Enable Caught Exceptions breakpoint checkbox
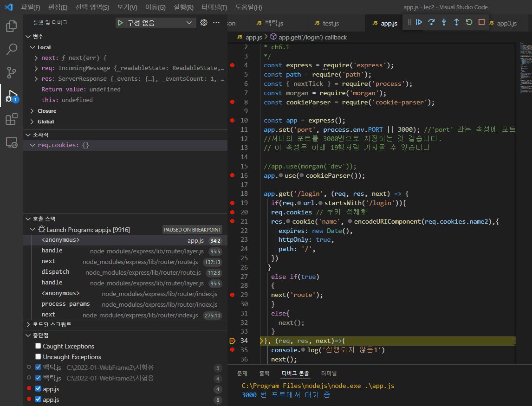This screenshot has width=532, height=406. pyautogui.click(x=39, y=346)
